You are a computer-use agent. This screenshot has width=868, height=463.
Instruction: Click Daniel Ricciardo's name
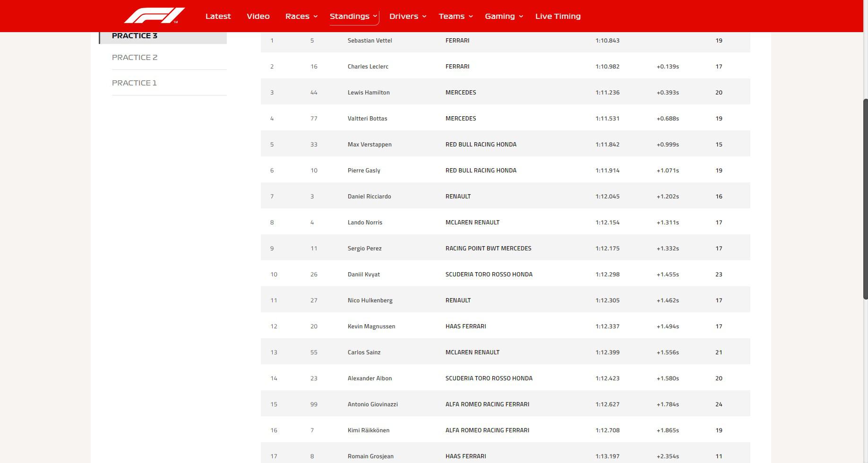coord(369,197)
